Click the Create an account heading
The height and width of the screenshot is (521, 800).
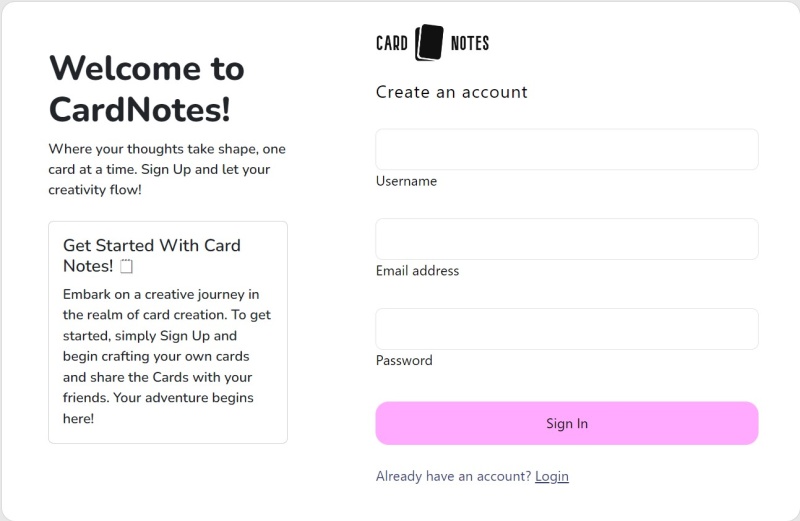coord(451,92)
